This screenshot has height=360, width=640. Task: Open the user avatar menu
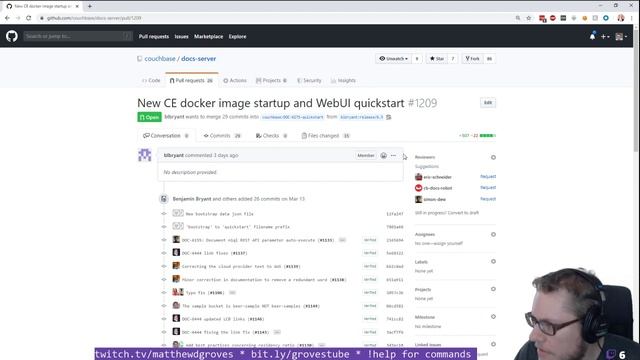tap(621, 36)
